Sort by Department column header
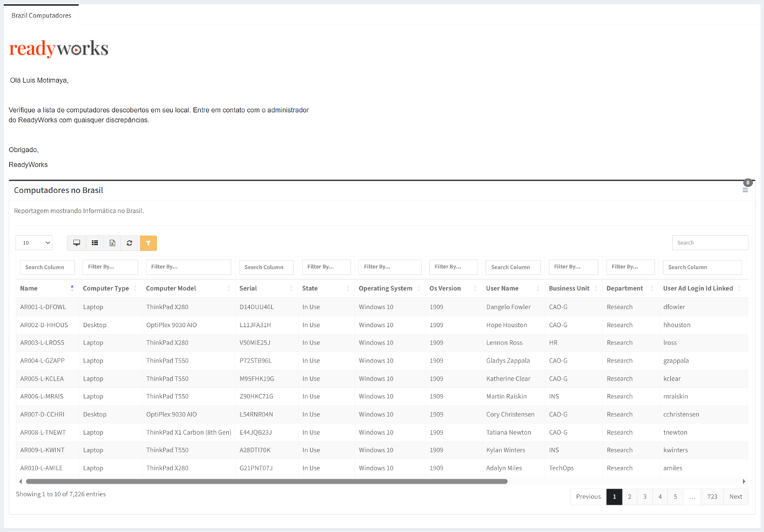764x532 pixels. point(630,288)
